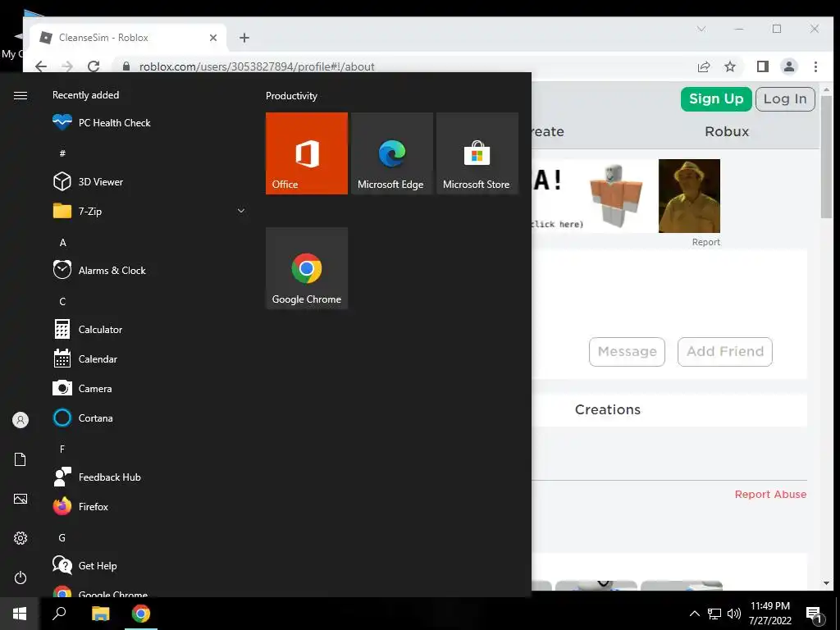Screen dimensions: 840x630
Task: Share this page icon in Chrome
Action: click(703, 66)
